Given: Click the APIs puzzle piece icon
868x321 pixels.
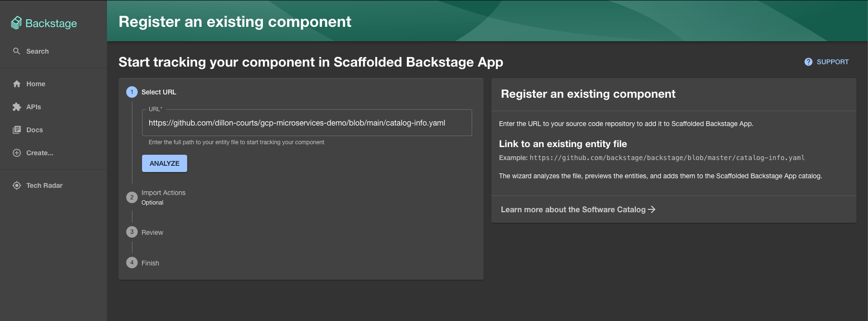Looking at the screenshot, I should (17, 107).
